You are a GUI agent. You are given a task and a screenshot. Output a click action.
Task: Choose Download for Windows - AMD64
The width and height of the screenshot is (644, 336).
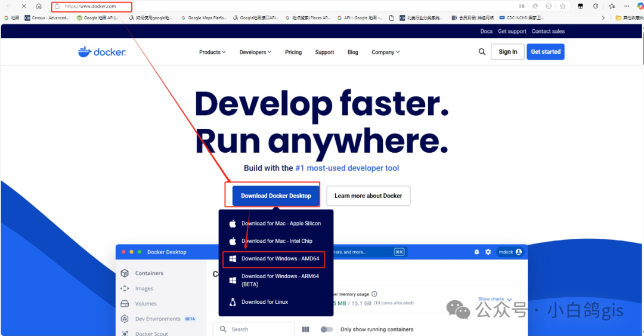point(274,259)
